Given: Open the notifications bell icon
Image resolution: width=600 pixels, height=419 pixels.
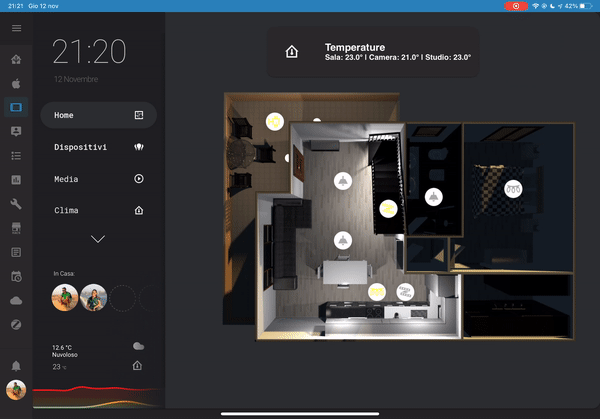Looking at the screenshot, I should tap(16, 365).
